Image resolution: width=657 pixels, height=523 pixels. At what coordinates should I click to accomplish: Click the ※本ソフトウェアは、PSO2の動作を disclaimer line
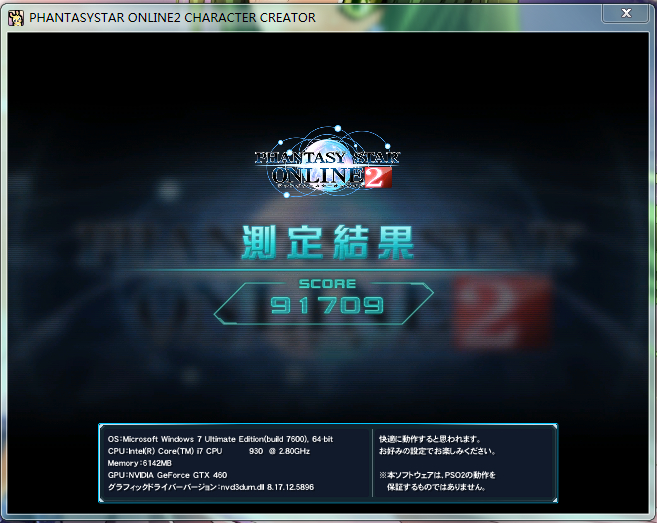[437, 475]
